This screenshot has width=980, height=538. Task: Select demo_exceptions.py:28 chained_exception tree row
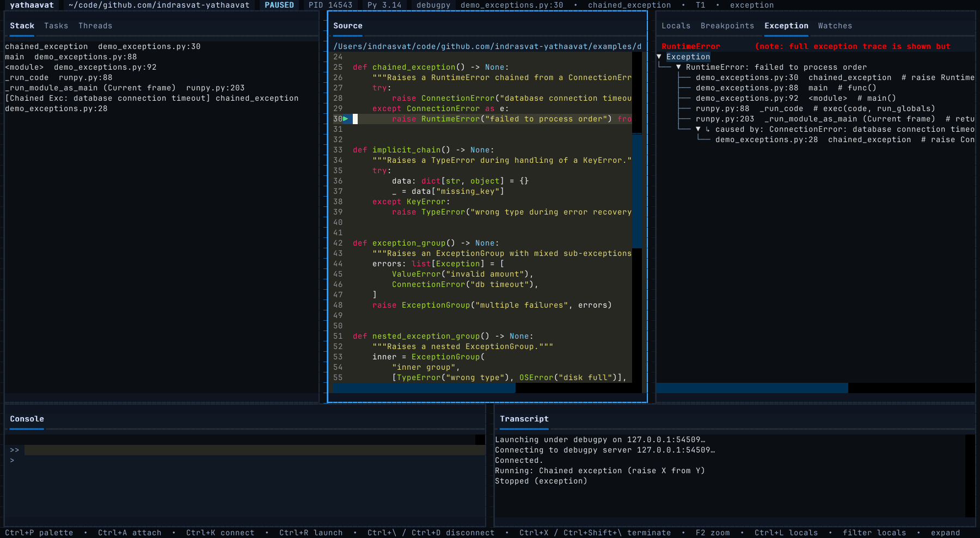(845, 139)
